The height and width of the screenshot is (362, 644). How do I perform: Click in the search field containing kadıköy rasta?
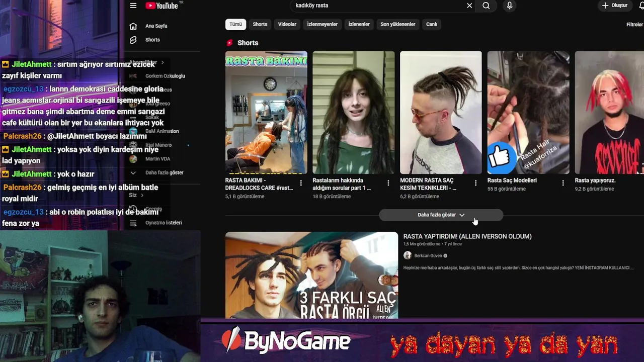point(377,6)
